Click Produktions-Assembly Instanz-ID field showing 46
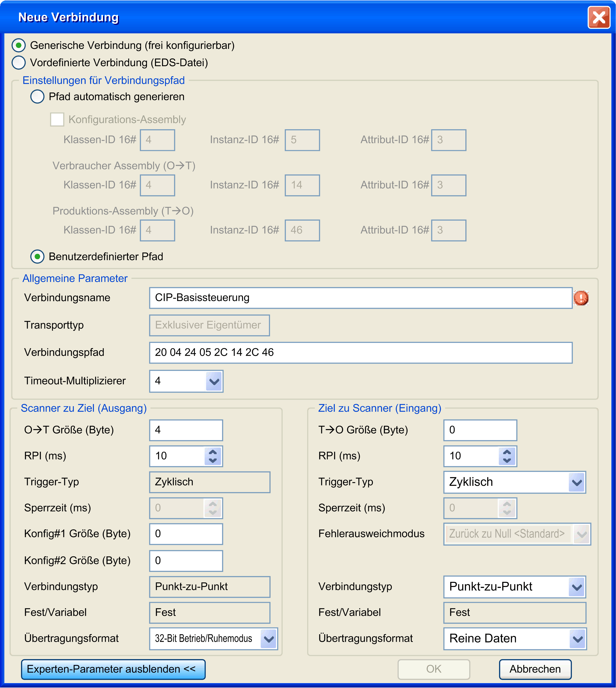 (302, 230)
